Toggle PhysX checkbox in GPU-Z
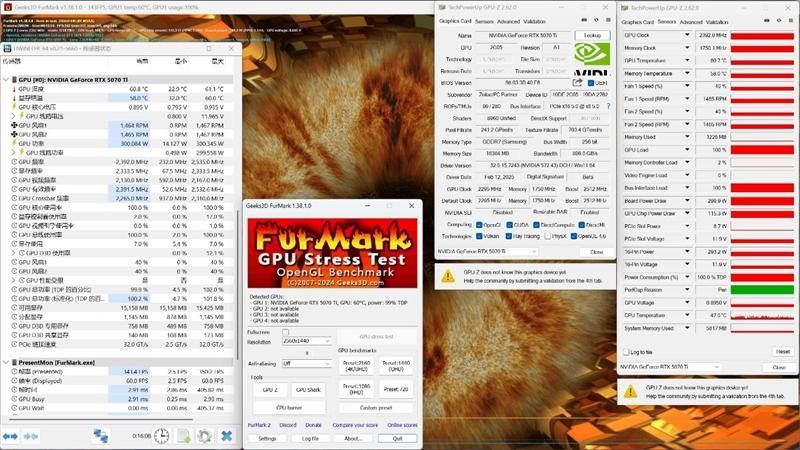 (547, 236)
